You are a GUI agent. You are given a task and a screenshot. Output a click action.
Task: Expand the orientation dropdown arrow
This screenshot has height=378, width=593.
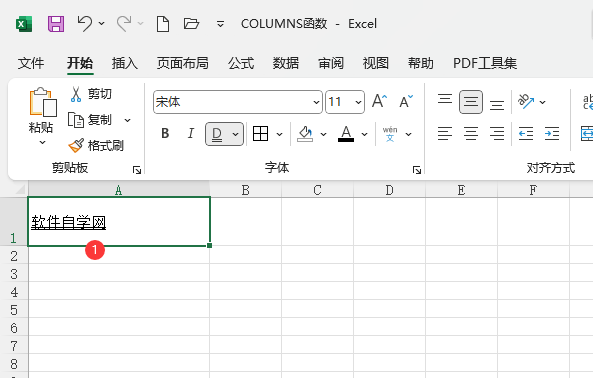tap(542, 102)
